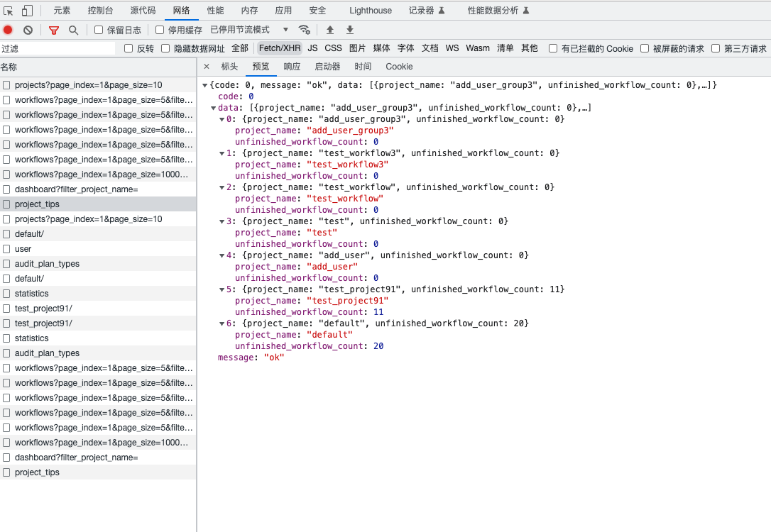Collapse item 0 add_user_group3
Viewport: 771px width, 532px height.
click(222, 119)
